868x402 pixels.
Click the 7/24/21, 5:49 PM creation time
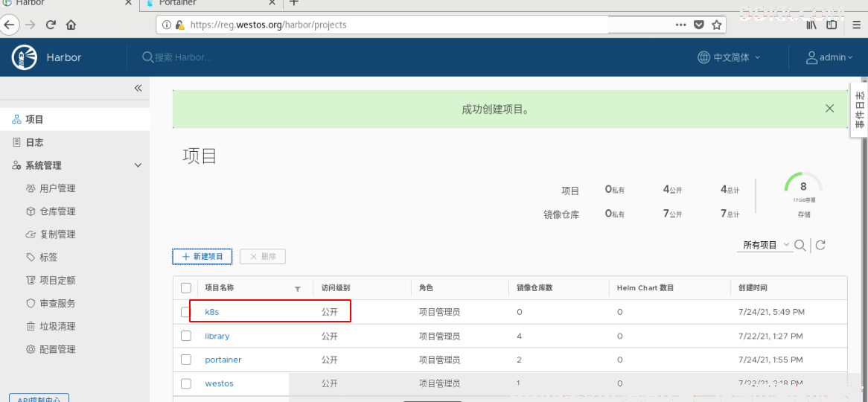point(771,313)
